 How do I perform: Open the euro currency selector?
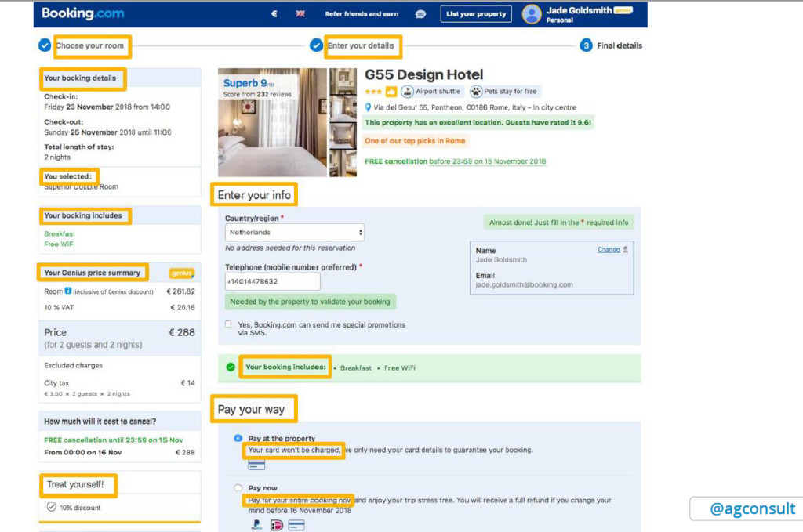point(274,14)
